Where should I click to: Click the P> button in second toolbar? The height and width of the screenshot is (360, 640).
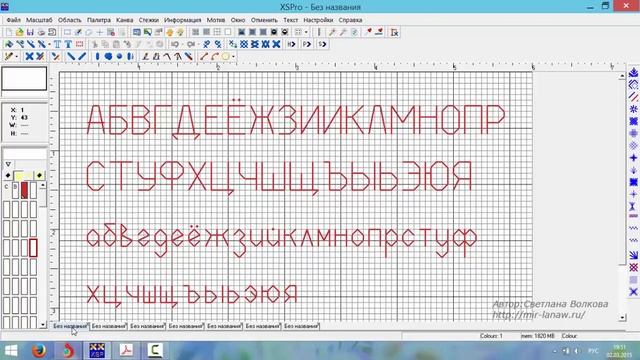(307, 44)
